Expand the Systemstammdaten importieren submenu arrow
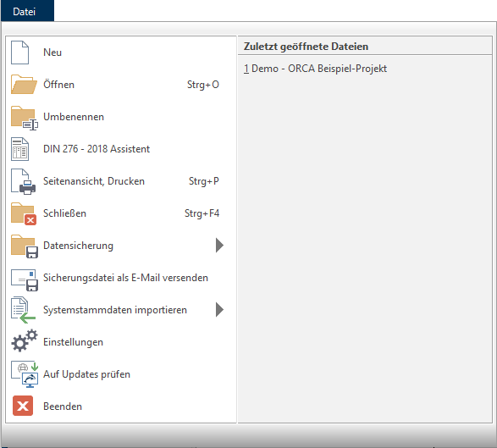The image size is (497, 448). point(219,310)
